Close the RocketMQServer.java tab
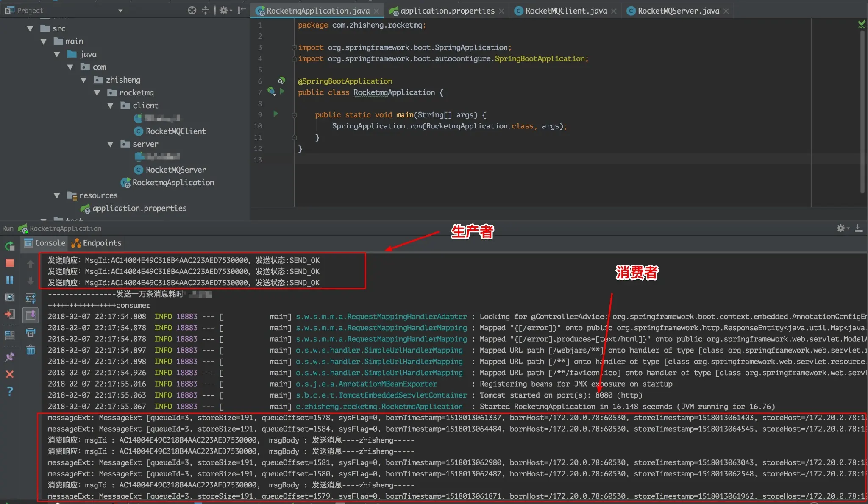This screenshot has height=504, width=868. [726, 11]
